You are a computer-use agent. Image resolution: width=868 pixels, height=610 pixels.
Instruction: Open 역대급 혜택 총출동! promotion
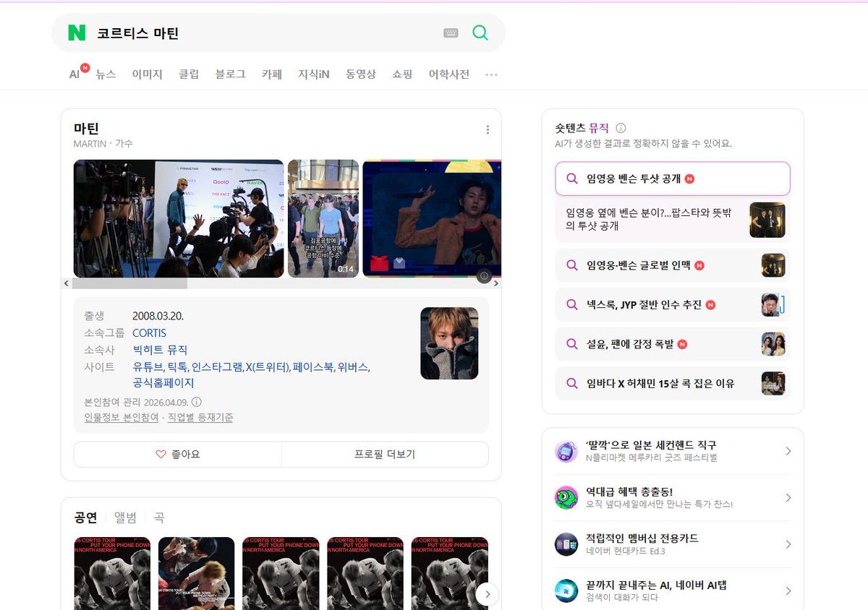coord(673,497)
